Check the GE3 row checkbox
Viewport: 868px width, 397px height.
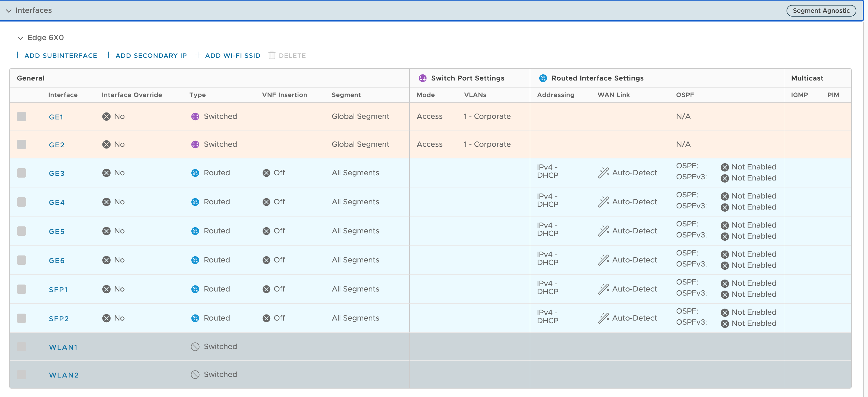pos(22,173)
